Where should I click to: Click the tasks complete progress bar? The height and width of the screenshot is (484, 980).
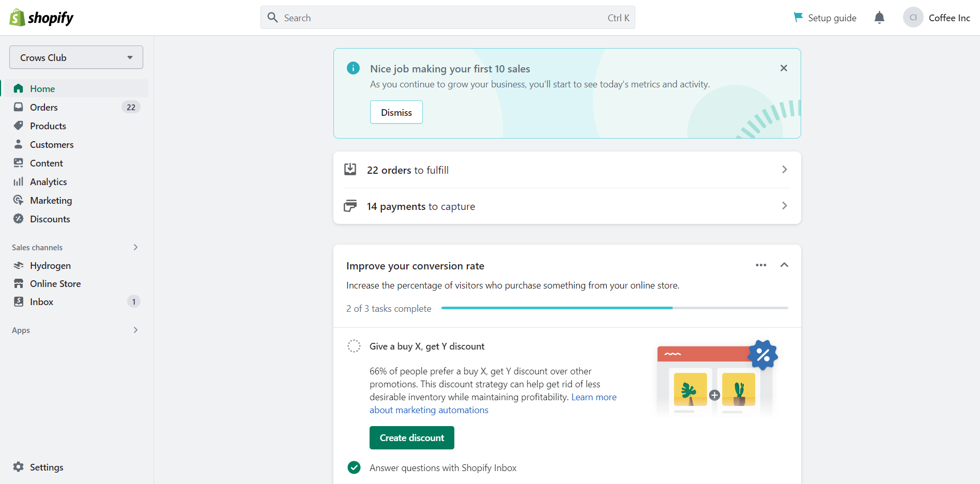pyautogui.click(x=615, y=308)
